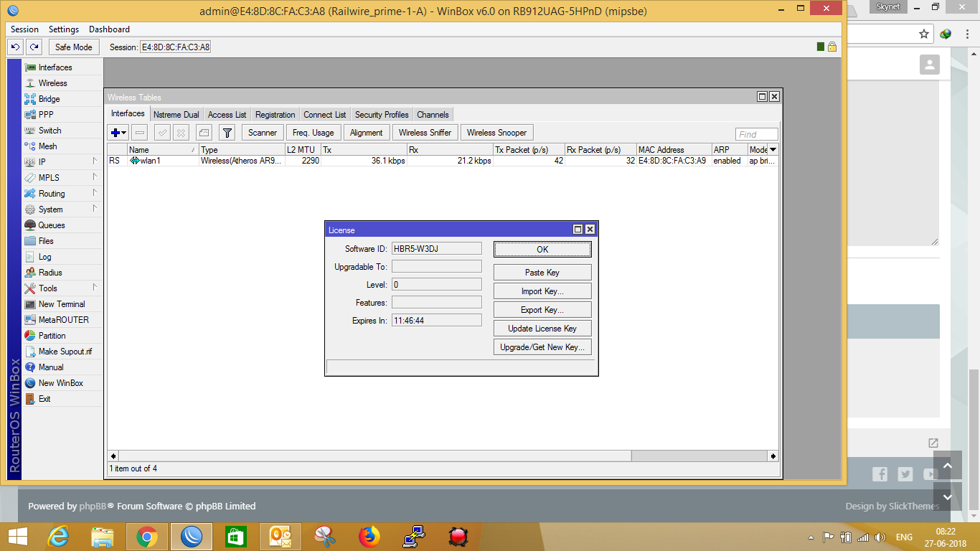Open the wireless Scanner
Screen dimensions: 980x551
263,133
